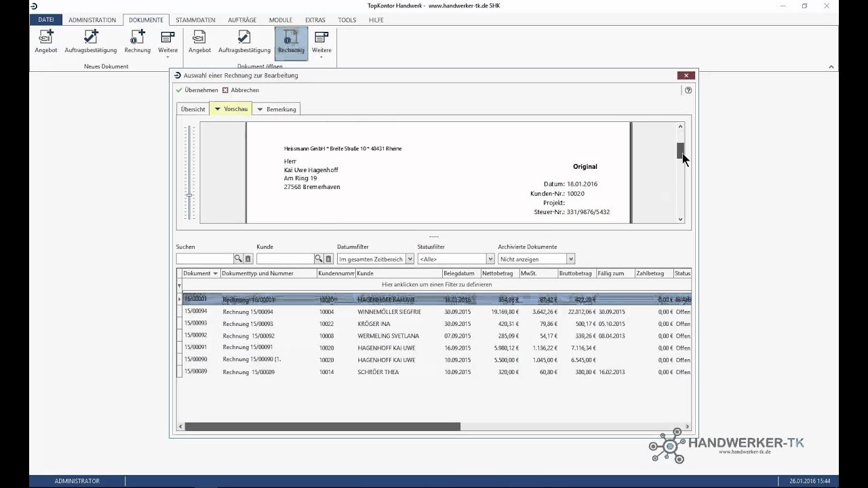Screen dimensions: 868x488
Task: Create new Auftragsbestätigung document
Action: point(91,41)
